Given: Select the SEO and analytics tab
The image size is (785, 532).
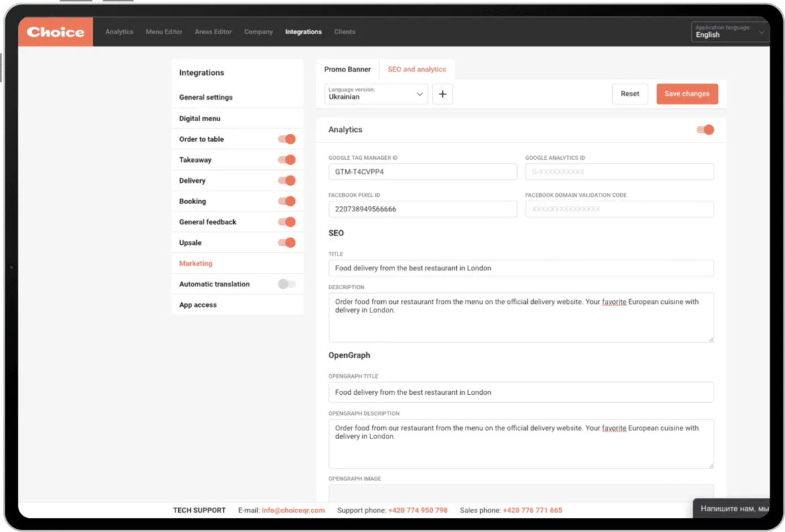Looking at the screenshot, I should pyautogui.click(x=417, y=70).
